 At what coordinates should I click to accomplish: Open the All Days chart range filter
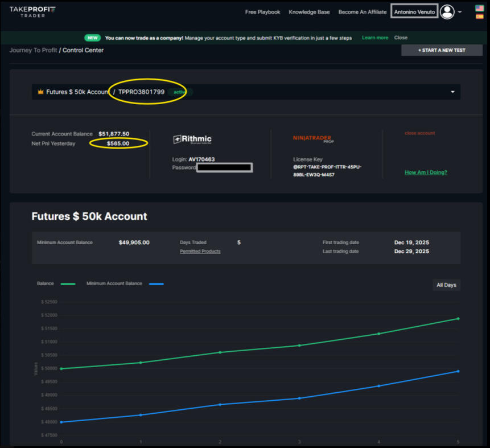446,285
